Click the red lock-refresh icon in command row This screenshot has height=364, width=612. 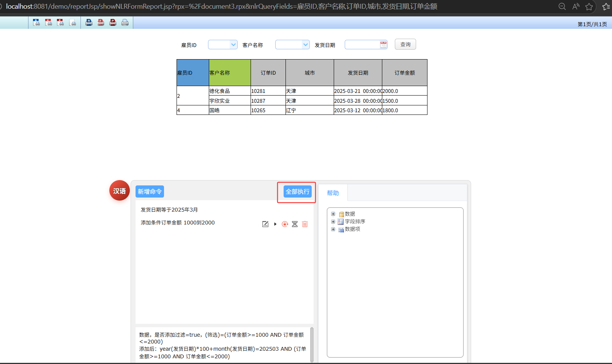tap(285, 224)
